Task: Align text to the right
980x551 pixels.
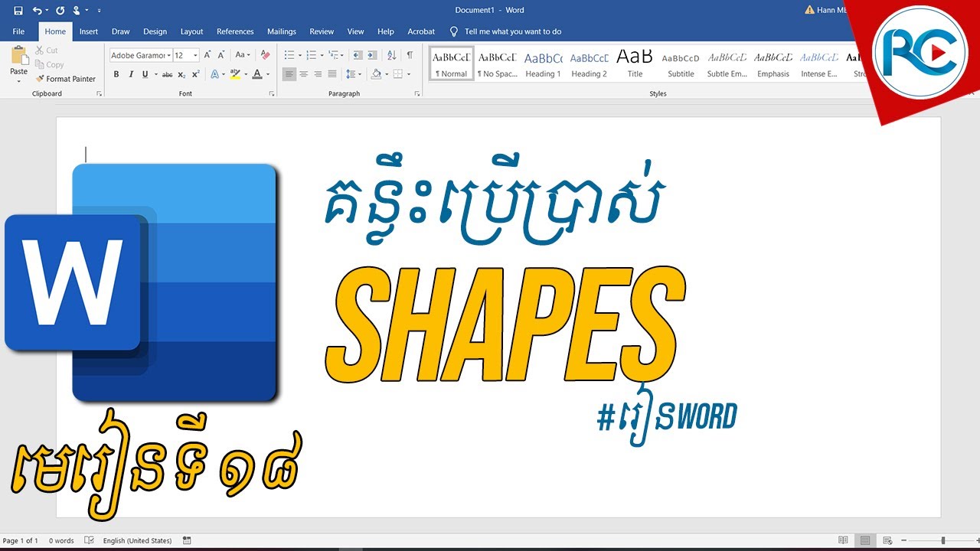Action: pyautogui.click(x=318, y=74)
